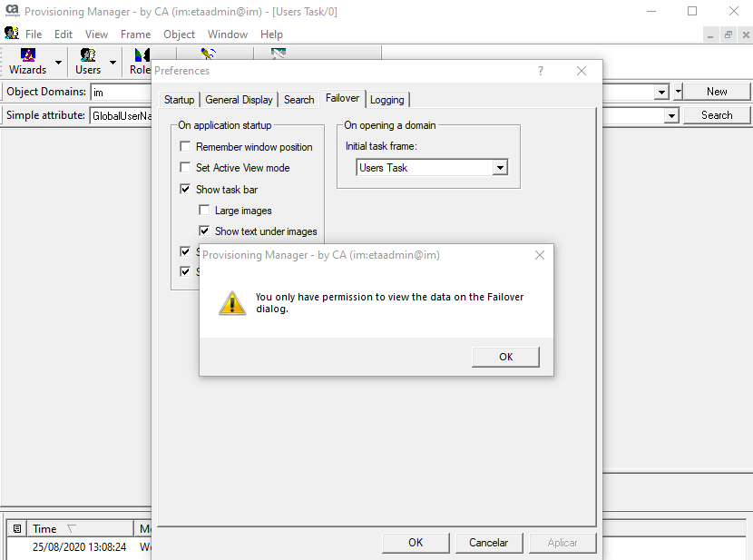Click the New button
The width and height of the screenshot is (753, 560).
click(x=717, y=92)
